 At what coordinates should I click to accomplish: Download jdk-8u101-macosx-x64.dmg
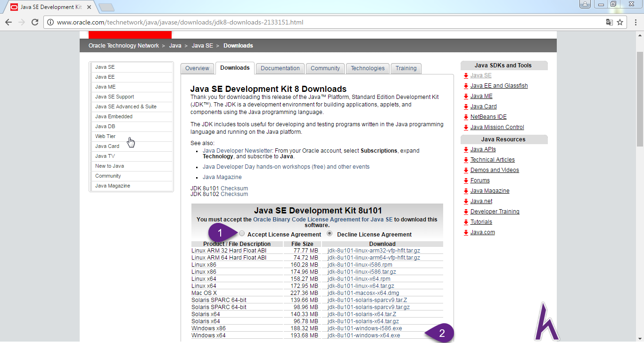point(363,293)
